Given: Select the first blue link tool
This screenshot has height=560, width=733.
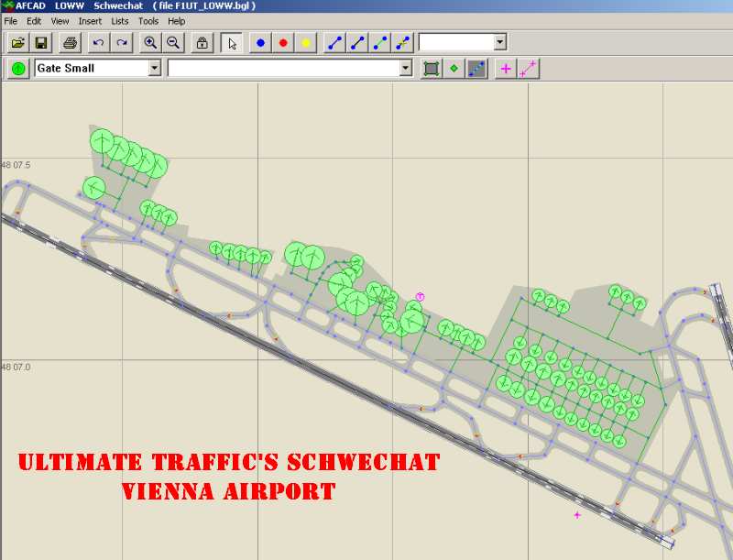Looking at the screenshot, I should click(x=334, y=43).
